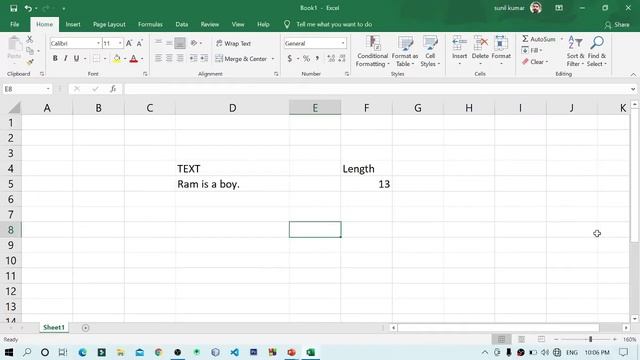Click the zoom out minus button

point(556,339)
